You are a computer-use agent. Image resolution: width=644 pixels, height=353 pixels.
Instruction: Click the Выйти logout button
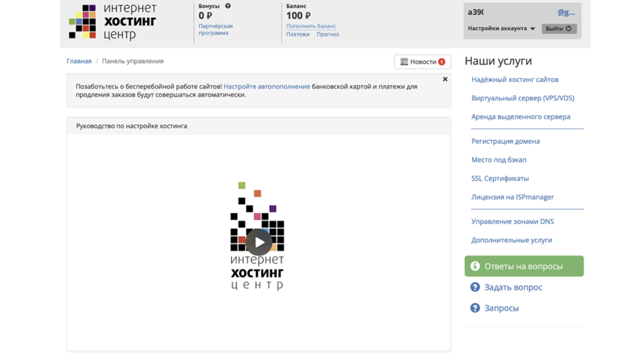click(x=559, y=28)
